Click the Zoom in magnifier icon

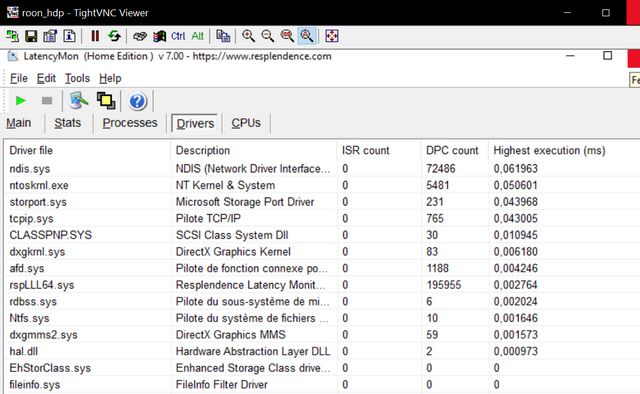(248, 36)
